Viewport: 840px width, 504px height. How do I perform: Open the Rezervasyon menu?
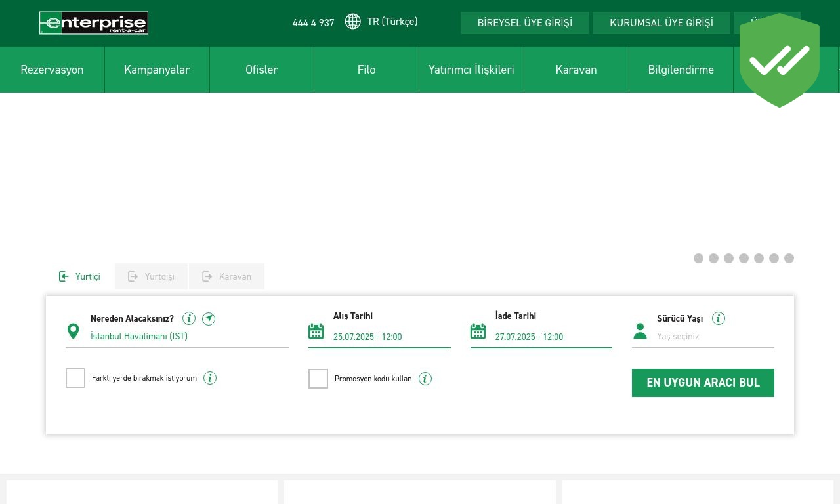click(52, 70)
